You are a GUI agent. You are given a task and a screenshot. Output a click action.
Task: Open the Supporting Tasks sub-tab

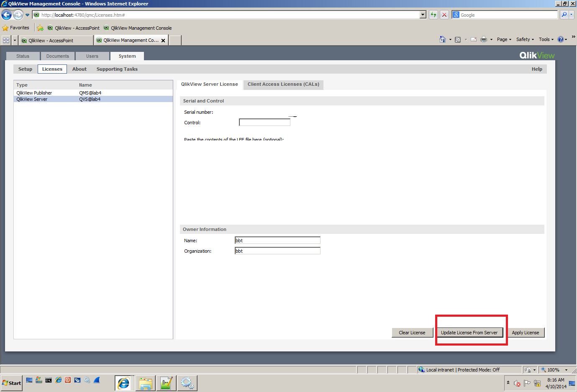117,69
